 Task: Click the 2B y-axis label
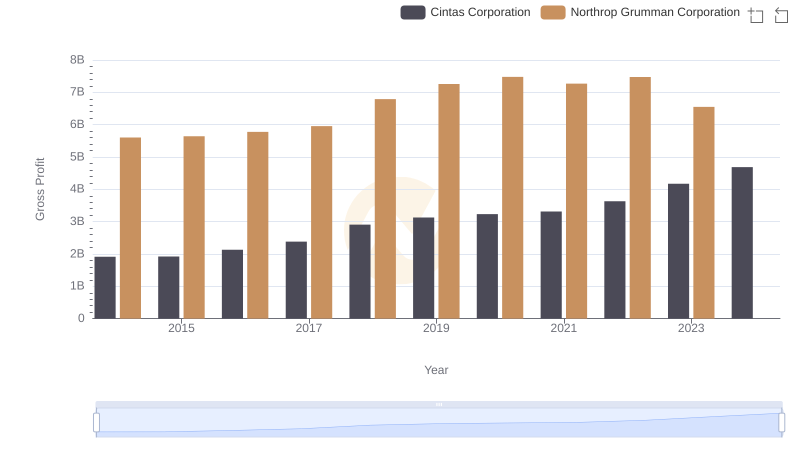(77, 253)
